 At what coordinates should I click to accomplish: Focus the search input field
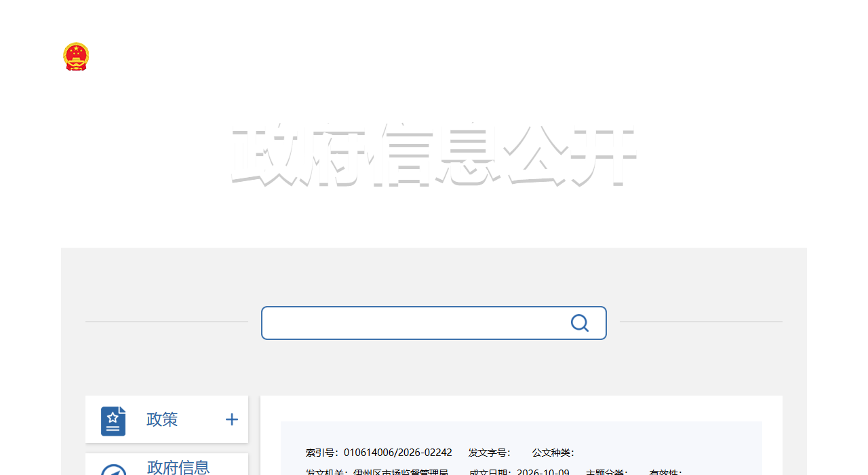pos(434,323)
